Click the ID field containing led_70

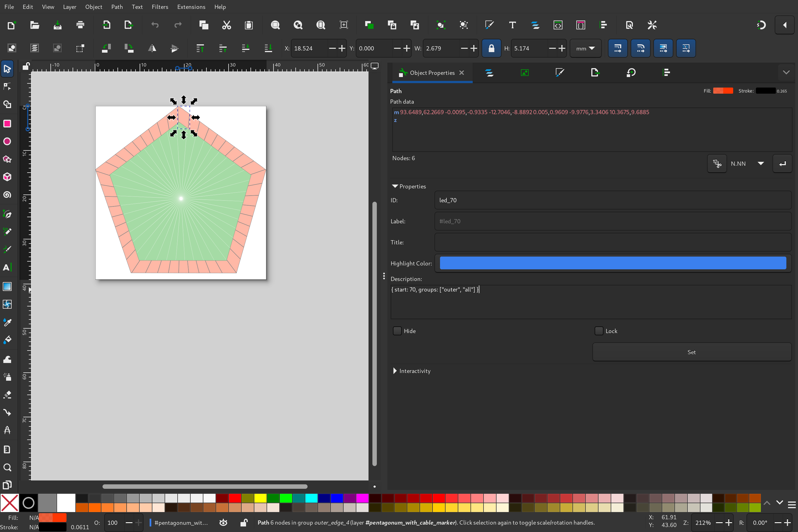coord(613,200)
